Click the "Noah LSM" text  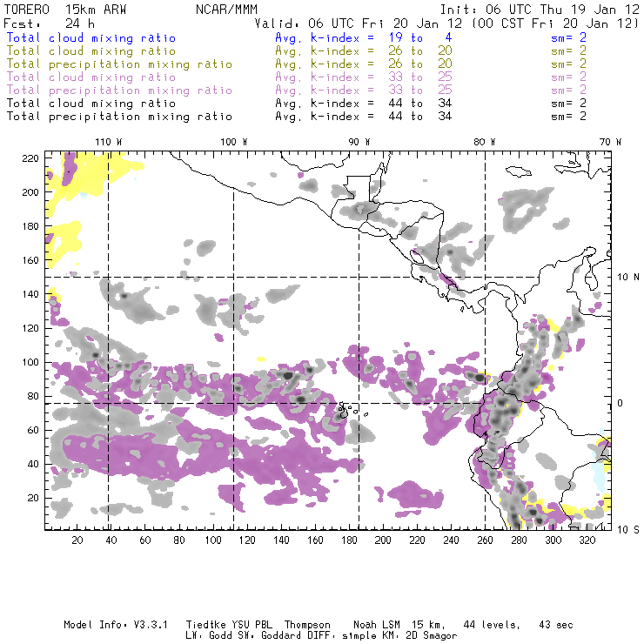pyautogui.click(x=377, y=625)
